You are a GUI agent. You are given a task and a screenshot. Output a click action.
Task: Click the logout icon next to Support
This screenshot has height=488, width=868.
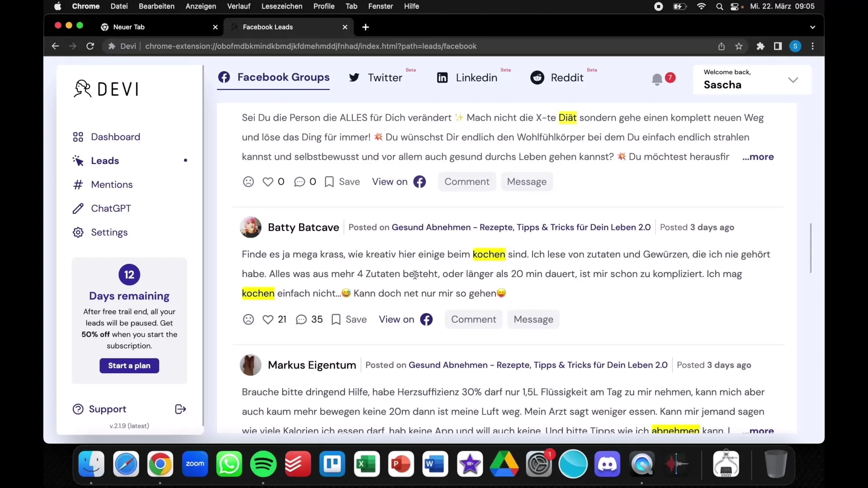point(179,409)
